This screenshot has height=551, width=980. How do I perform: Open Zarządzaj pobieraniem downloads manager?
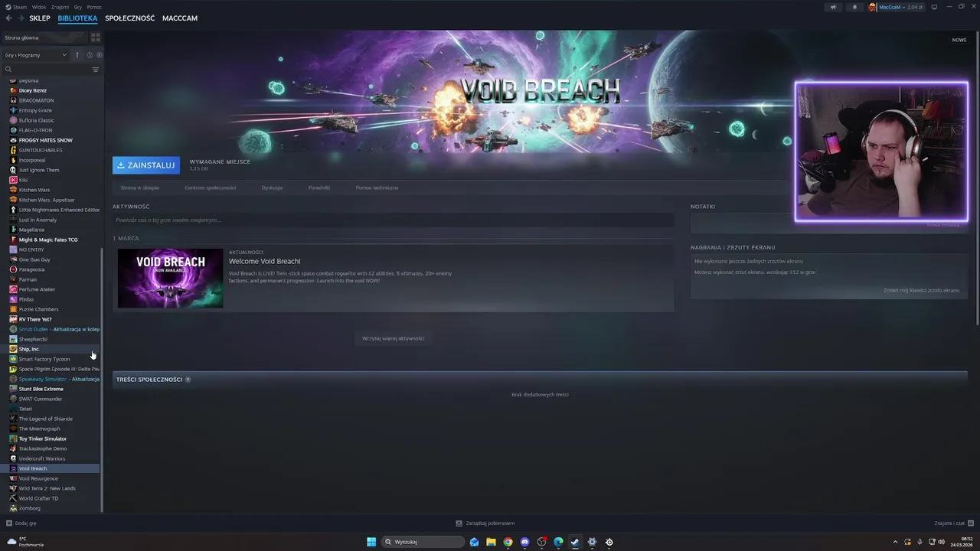pyautogui.click(x=485, y=523)
